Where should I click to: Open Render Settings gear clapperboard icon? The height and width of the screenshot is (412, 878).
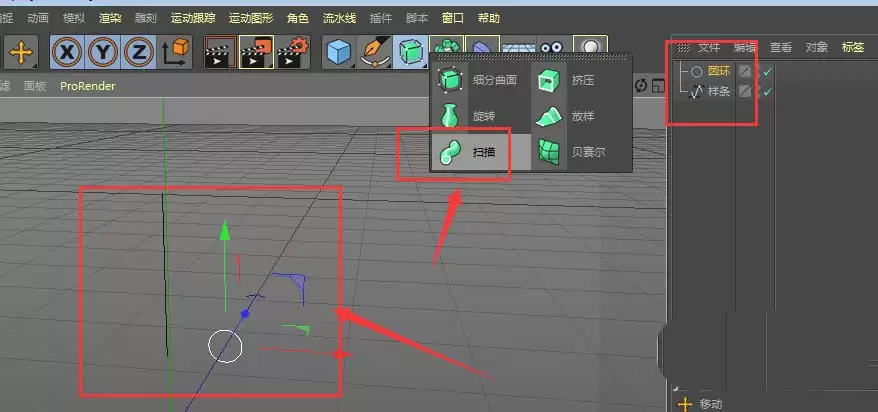(293, 53)
